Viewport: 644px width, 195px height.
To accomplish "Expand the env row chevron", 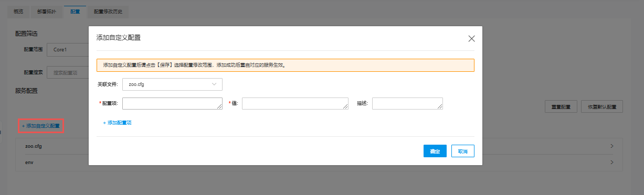I will (x=612, y=162).
